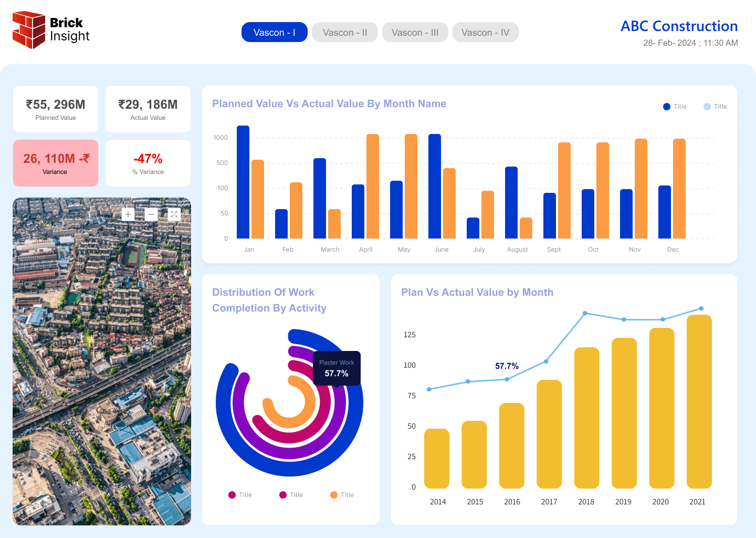Viewport: 756px width, 538px height.
Task: Click the magenta donut ring
Action: 290,438
